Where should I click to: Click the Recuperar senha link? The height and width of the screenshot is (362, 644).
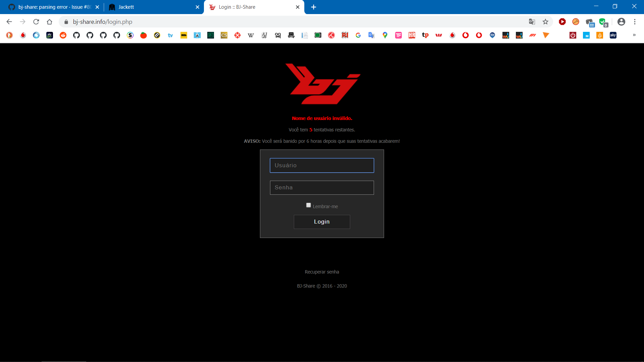[322, 272]
